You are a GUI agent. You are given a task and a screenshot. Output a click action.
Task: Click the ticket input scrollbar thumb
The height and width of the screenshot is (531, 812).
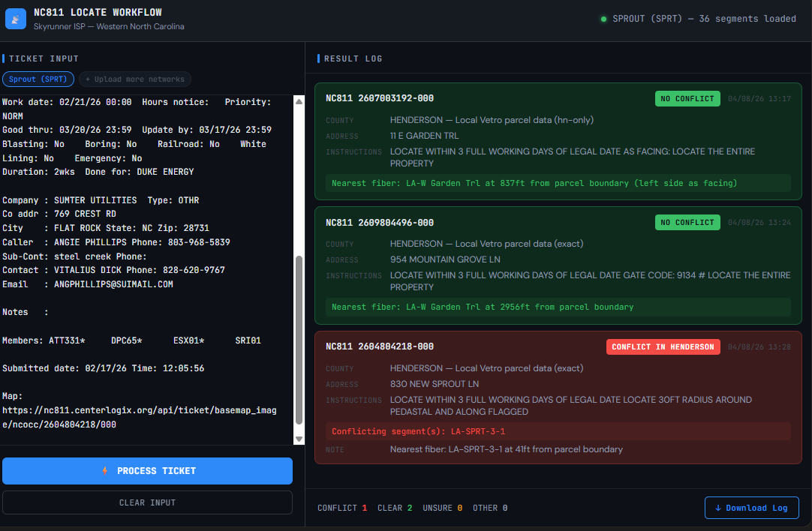299,340
